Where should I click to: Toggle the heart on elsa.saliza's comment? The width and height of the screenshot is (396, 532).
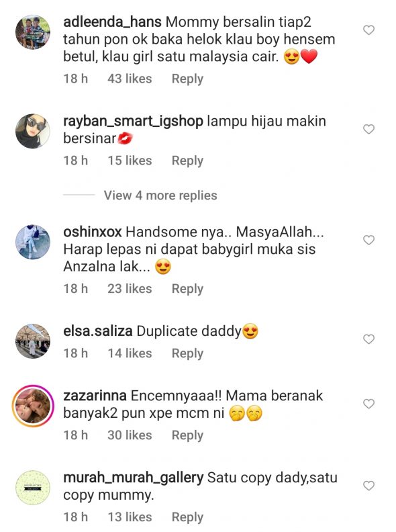pos(368,339)
